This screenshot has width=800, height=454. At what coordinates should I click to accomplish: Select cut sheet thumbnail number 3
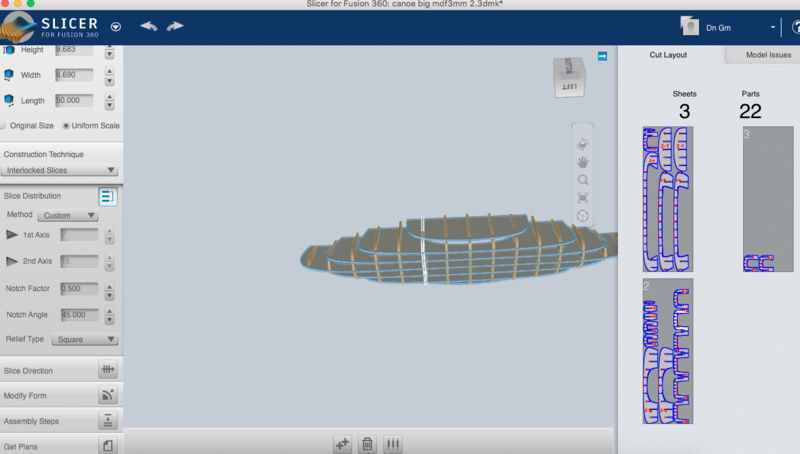coord(768,199)
